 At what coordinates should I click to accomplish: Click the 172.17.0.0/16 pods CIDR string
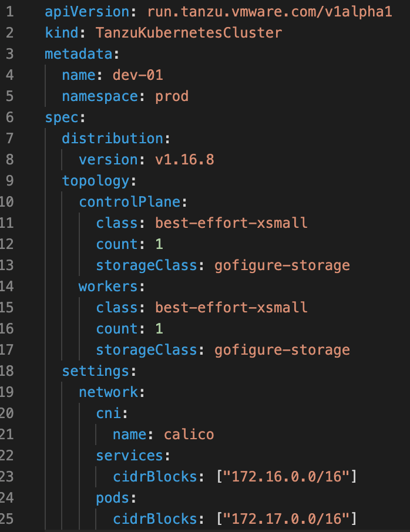[287, 518]
